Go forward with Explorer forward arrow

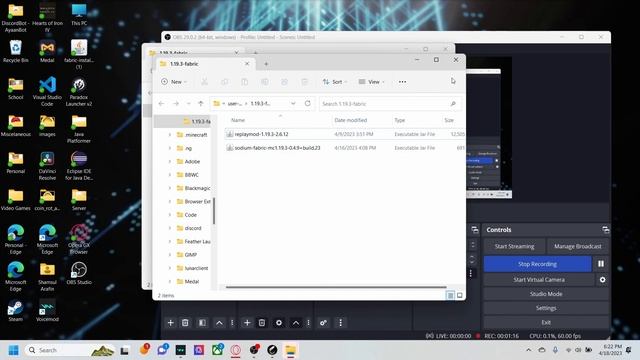point(176,104)
